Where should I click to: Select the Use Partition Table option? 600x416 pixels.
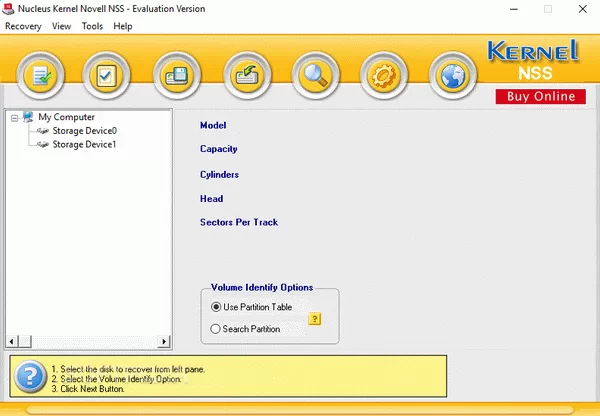coord(251,307)
